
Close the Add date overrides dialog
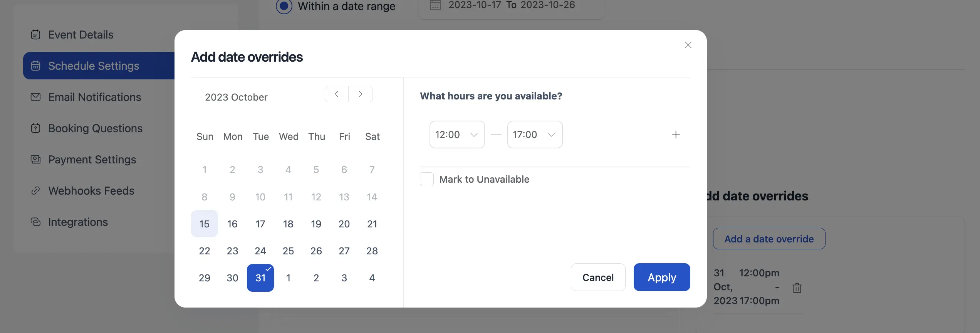click(688, 45)
